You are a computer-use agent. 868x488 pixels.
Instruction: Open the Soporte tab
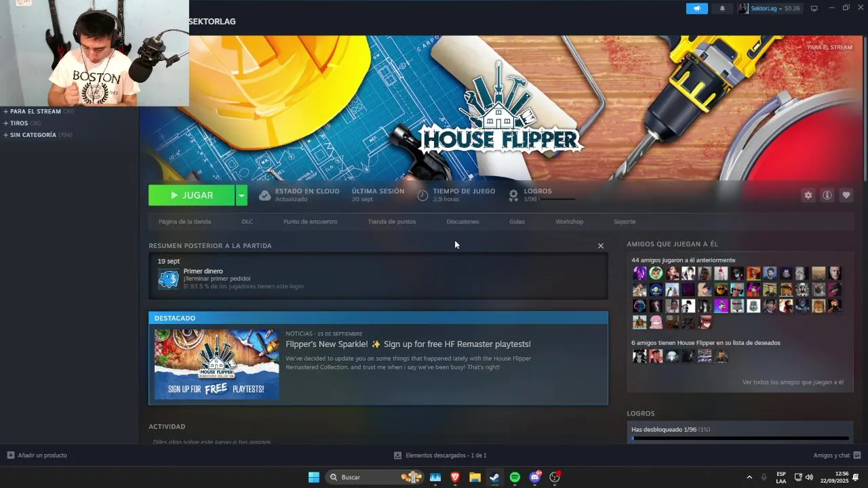click(625, 222)
